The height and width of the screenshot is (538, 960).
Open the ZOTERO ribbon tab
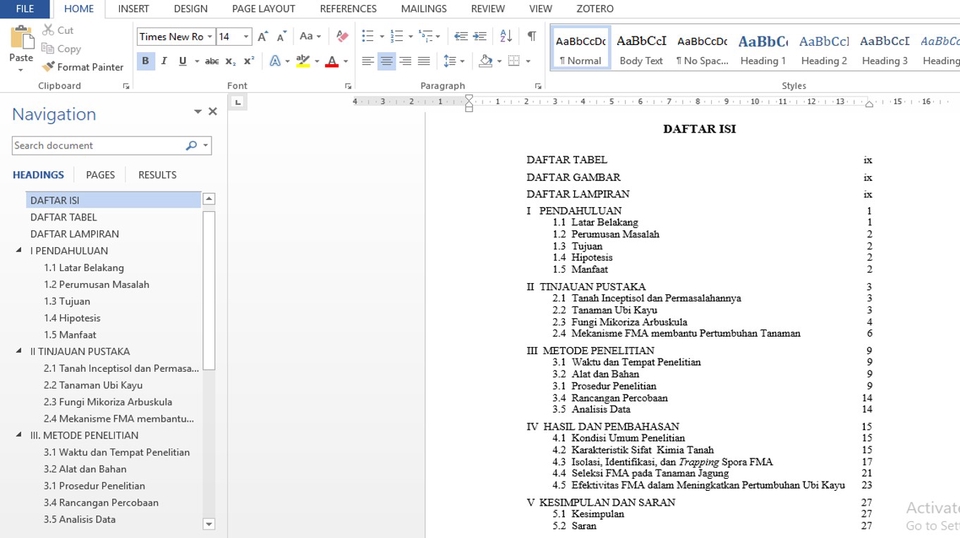tap(594, 9)
